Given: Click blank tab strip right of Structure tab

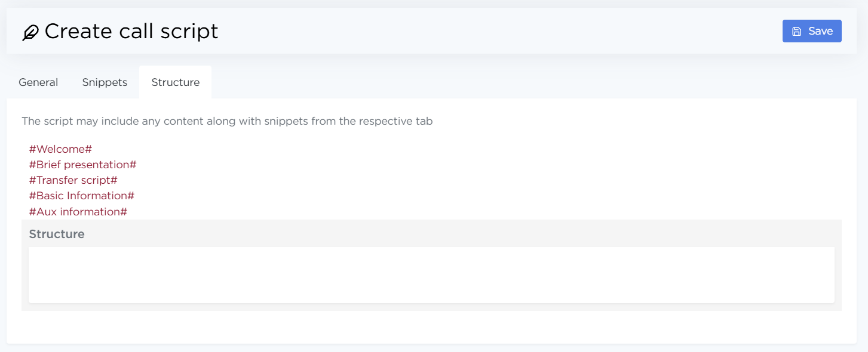Looking at the screenshot, I should 532,82.
